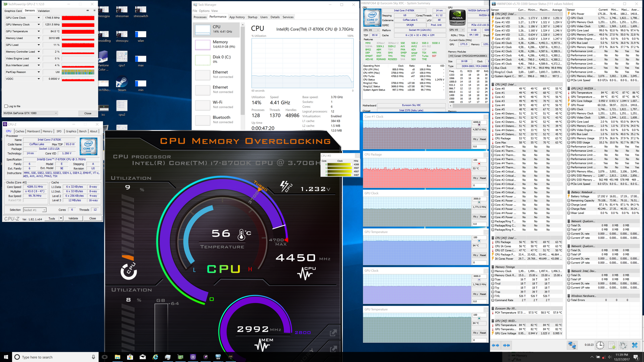
Task: Enable GPU-Z Log to file checkbox
Action: [6, 106]
